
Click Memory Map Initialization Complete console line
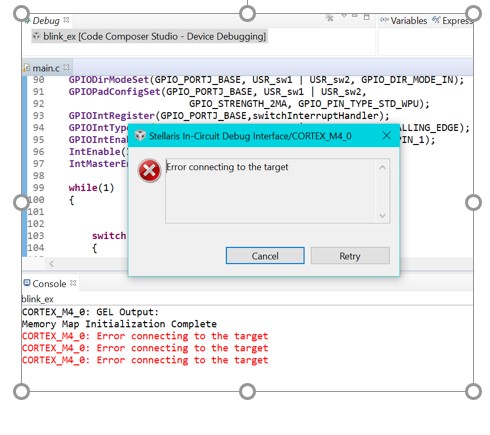click(119, 324)
